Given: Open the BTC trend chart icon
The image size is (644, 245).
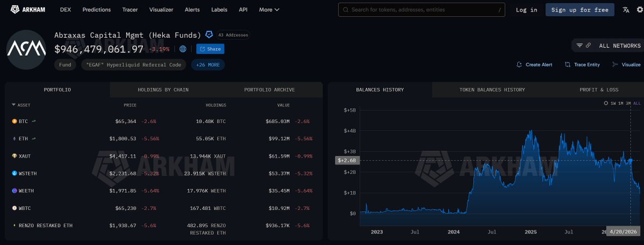Looking at the screenshot, I should pos(34,121).
